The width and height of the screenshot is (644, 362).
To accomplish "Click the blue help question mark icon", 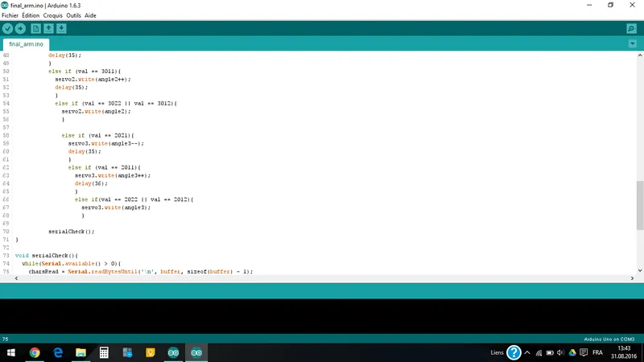I will (514, 352).
